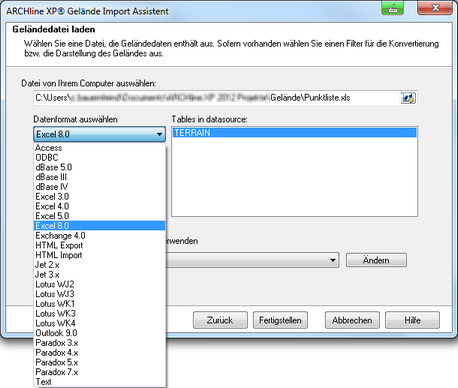Select TERRAIN table in datasource list
This screenshot has height=388, width=458.
(x=295, y=133)
